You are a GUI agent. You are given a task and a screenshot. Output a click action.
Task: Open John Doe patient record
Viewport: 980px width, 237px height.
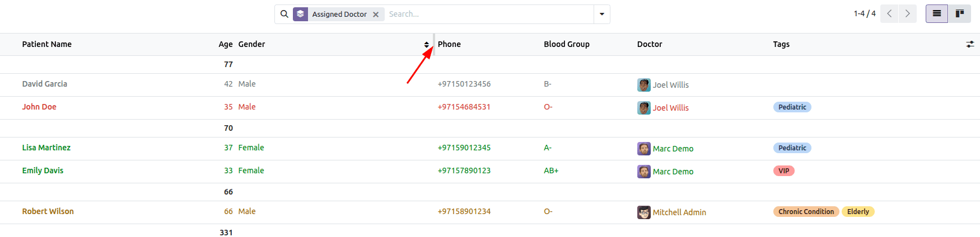pyautogui.click(x=39, y=107)
